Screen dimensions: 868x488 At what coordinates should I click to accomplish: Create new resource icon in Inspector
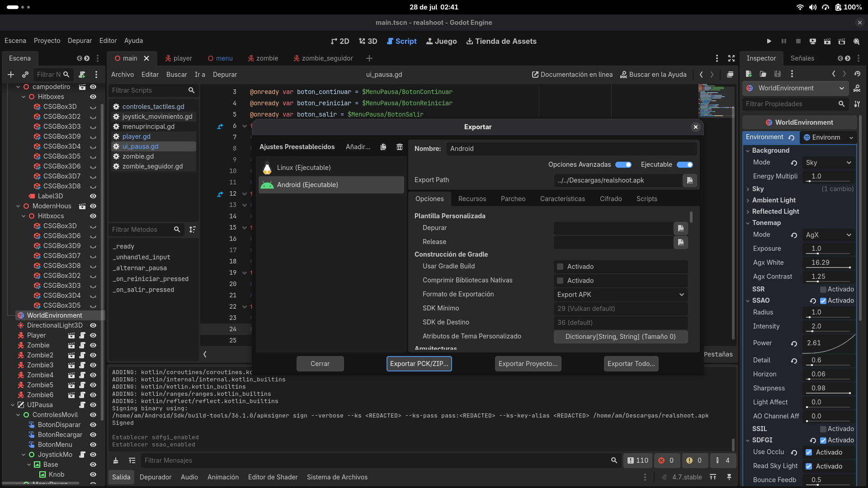click(x=749, y=74)
